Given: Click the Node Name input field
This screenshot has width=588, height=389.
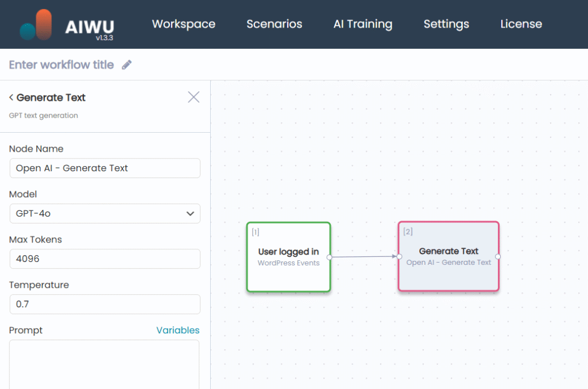Looking at the screenshot, I should coord(105,168).
